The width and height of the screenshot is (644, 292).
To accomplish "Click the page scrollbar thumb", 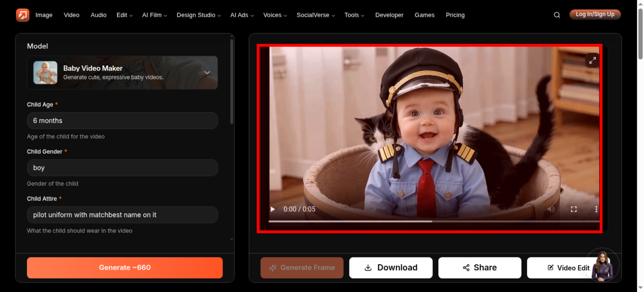I will point(640,34).
